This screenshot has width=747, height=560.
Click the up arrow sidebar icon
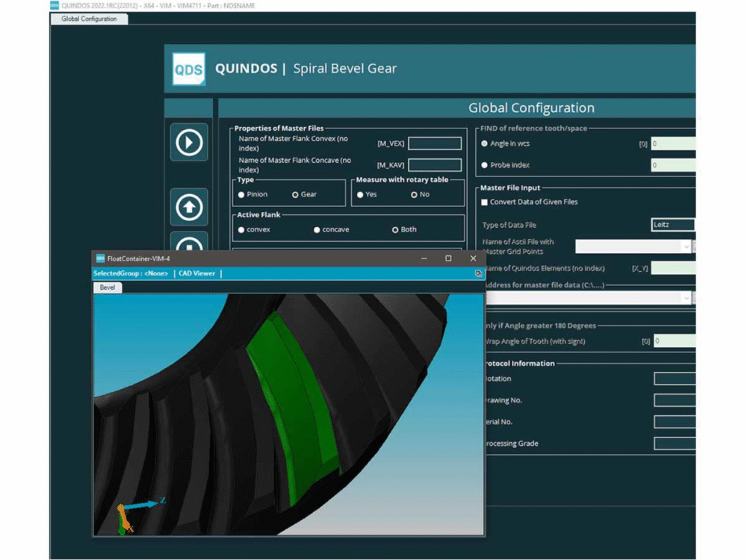coord(189,207)
